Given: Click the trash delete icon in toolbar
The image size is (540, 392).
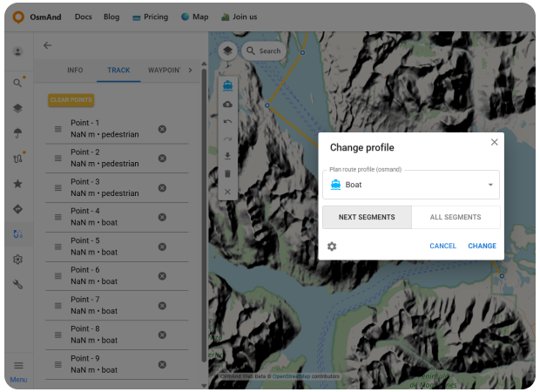Looking at the screenshot, I should (227, 173).
